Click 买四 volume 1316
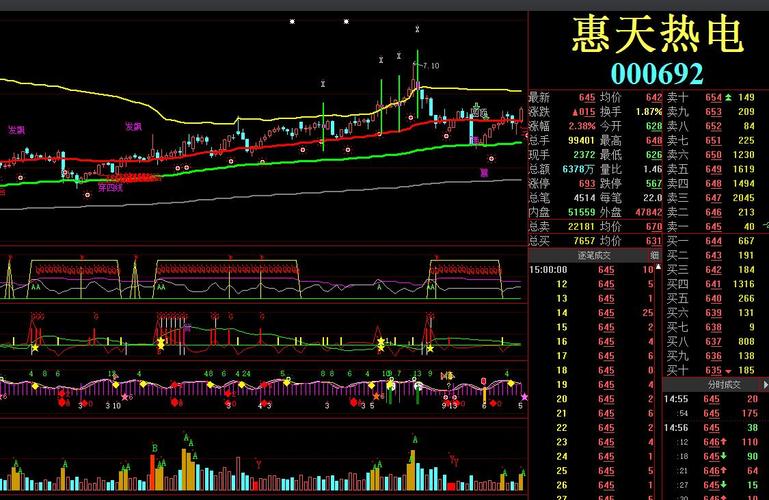Image resolution: width=769 pixels, height=500 pixels. (x=743, y=284)
